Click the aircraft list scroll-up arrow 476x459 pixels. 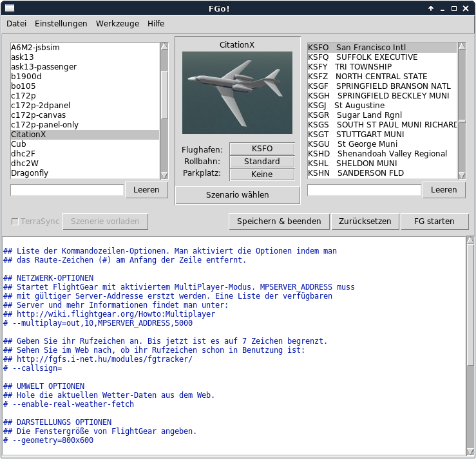164,46
